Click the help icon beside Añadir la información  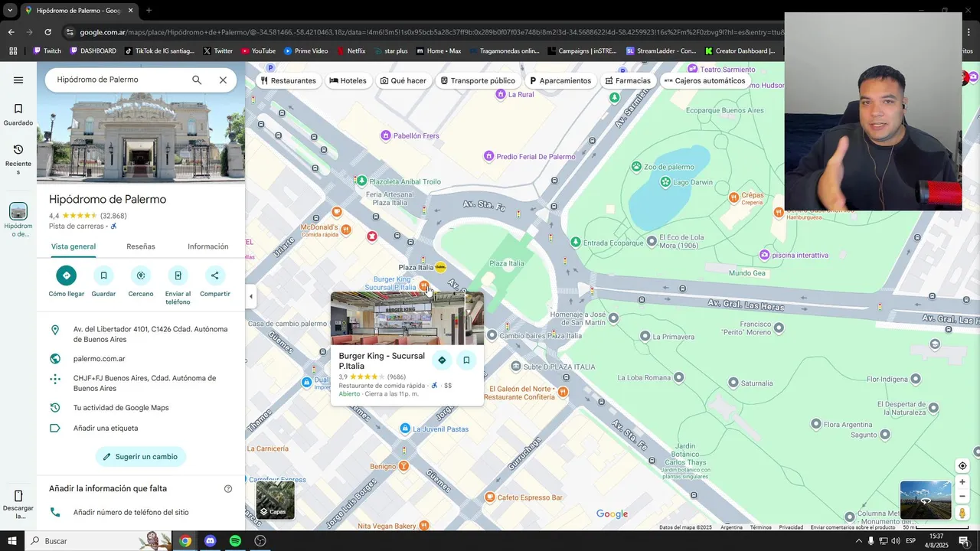(x=228, y=489)
